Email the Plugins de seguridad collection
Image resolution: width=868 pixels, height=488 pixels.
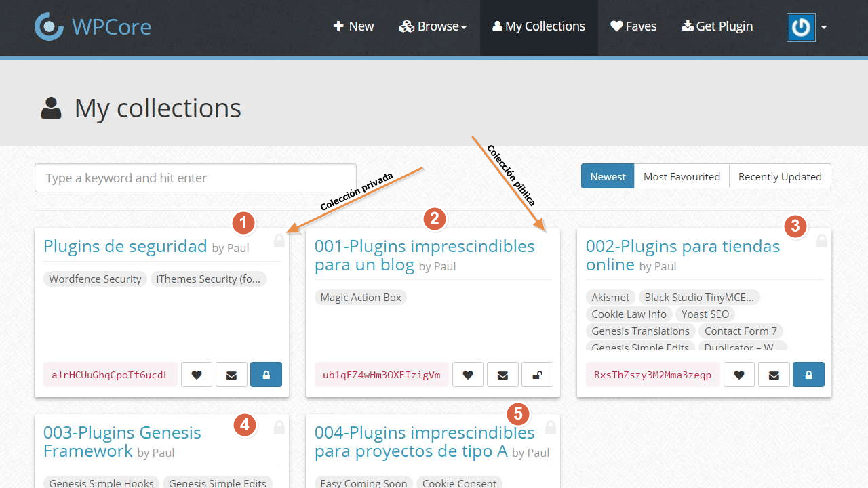pos(231,375)
